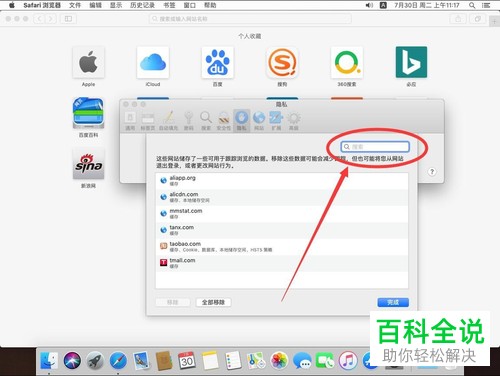Click the taobao.com site icon
500x376 pixels.
163,246
